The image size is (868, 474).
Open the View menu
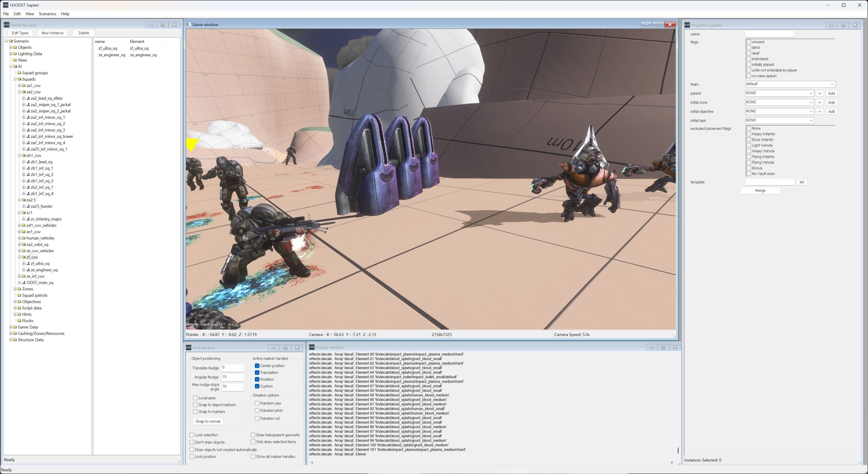29,14
